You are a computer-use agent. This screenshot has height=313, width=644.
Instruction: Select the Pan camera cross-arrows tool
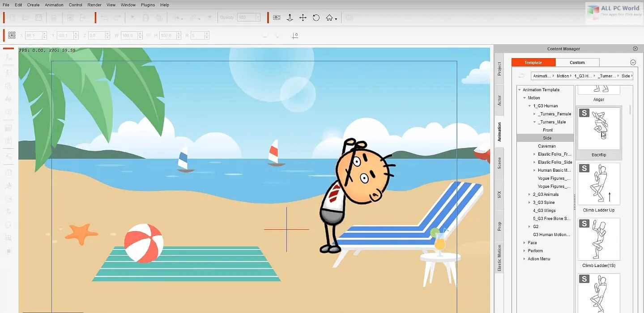pyautogui.click(x=303, y=18)
